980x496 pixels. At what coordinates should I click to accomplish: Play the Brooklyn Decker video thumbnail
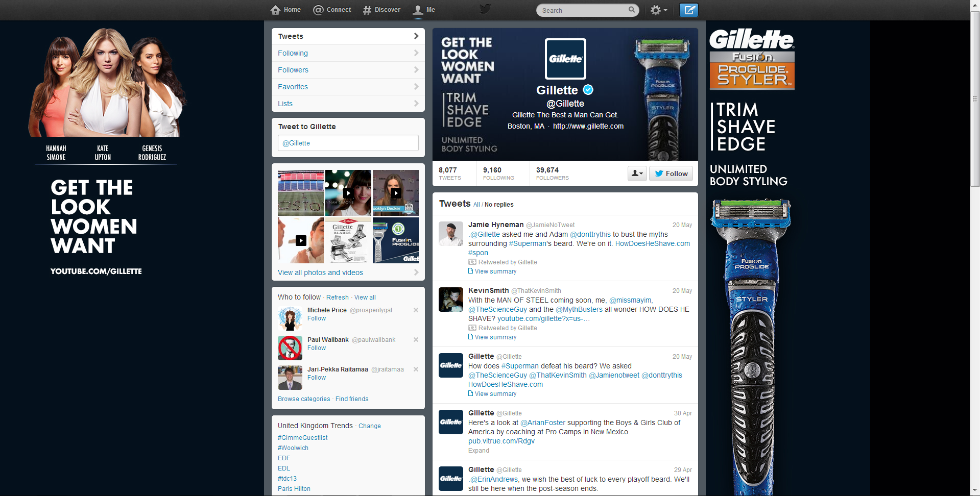396,192
